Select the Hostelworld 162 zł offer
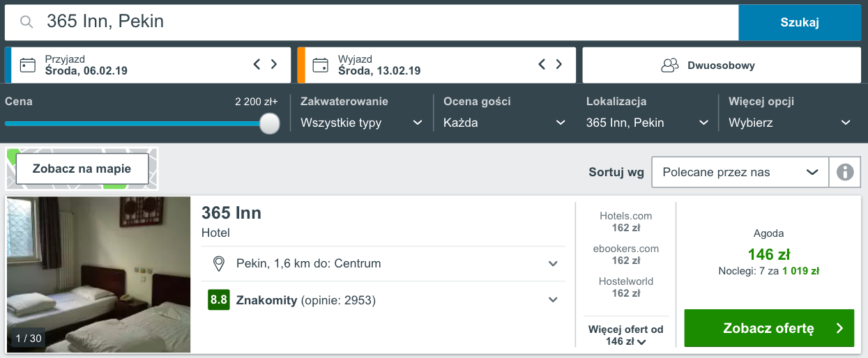The width and height of the screenshot is (868, 358). [625, 287]
